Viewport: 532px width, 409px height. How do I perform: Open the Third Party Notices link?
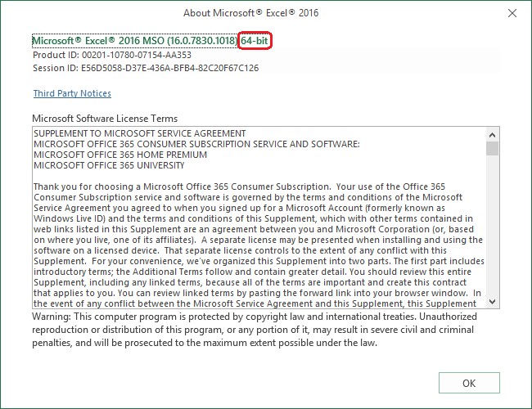(72, 93)
